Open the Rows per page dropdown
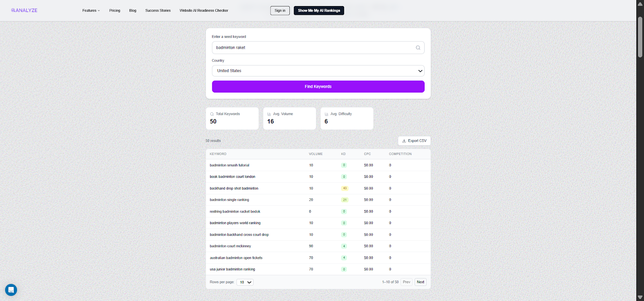Screen dimensions: 644x301 click(245, 282)
